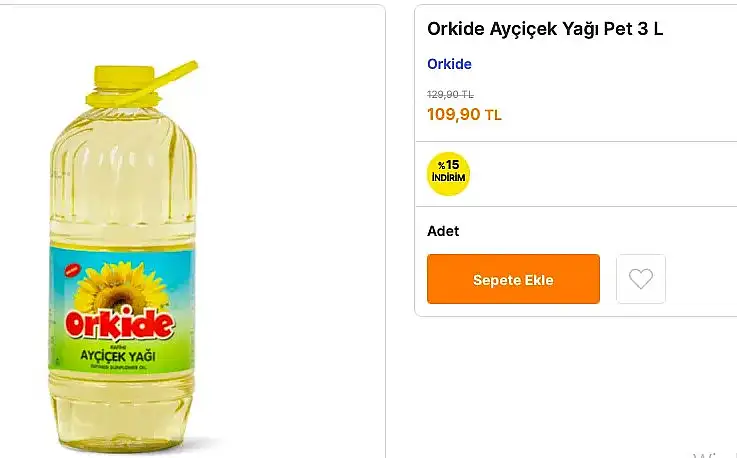This screenshot has width=737, height=458.
Task: Click the red Orkide logo on bottle label
Action: [x=120, y=323]
